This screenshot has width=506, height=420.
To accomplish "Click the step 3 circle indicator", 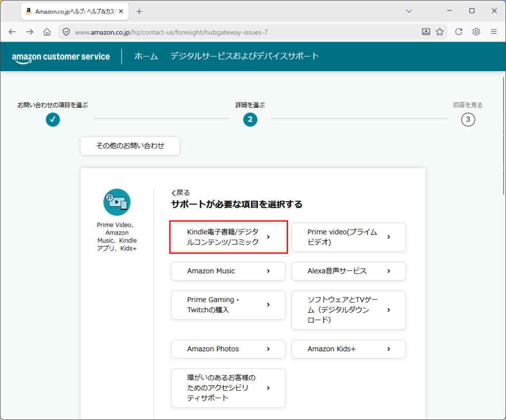I will pos(468,120).
